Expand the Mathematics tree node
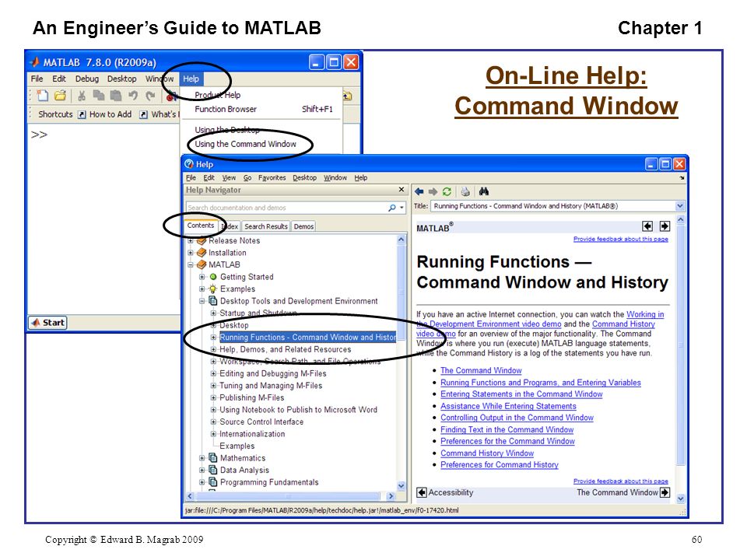 (202, 458)
